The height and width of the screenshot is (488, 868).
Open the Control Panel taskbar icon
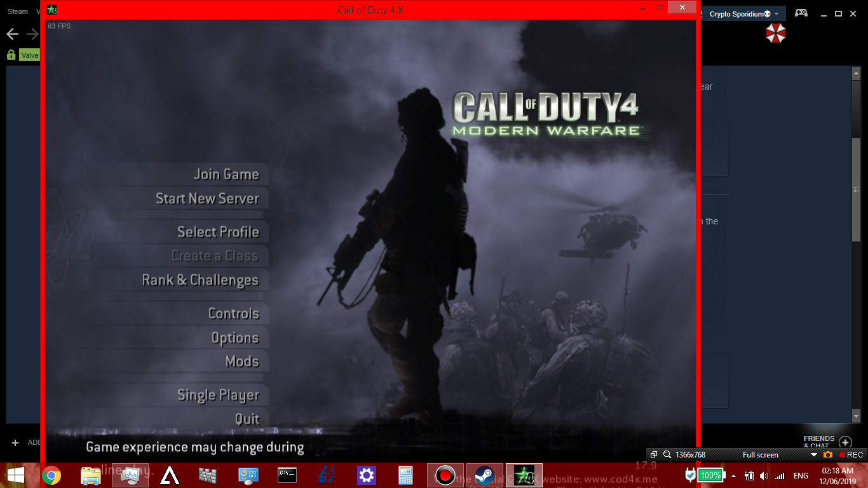[x=248, y=475]
